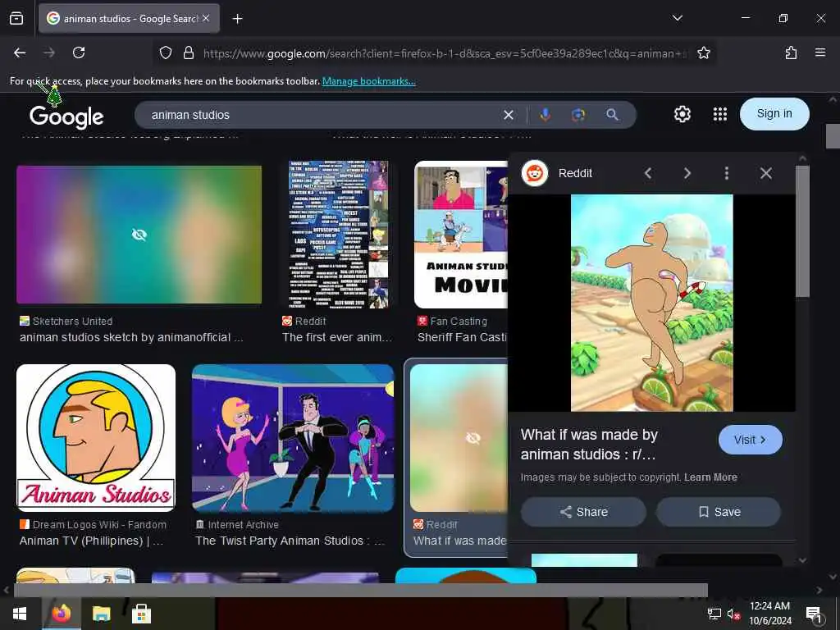Reveal blurred Sketchers United image
Screen dimensions: 840x630
pos(139,235)
